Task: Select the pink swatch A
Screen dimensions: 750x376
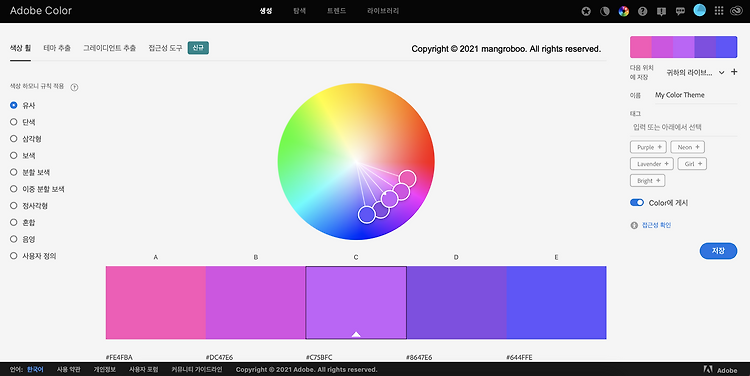Action: pyautogui.click(x=155, y=302)
